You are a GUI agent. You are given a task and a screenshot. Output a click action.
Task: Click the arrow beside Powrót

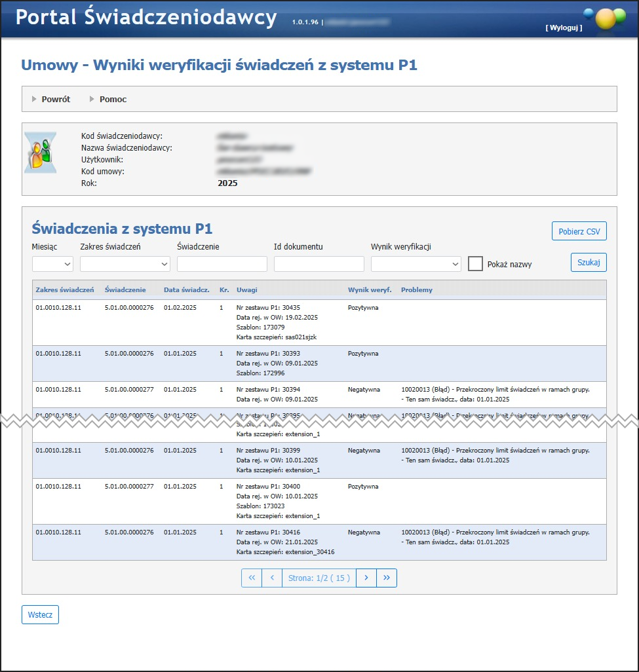pyautogui.click(x=34, y=100)
